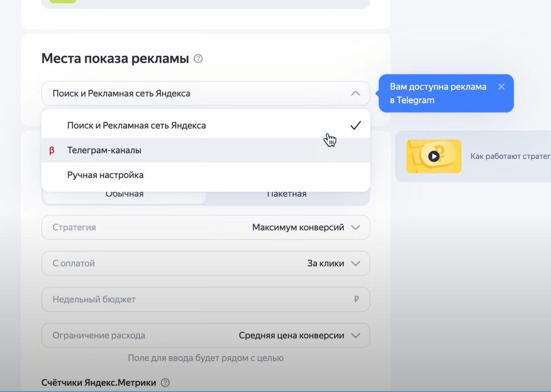The width and height of the screenshot is (551, 392).
Task: Click the checkmark next to selected placement option
Action: point(356,125)
